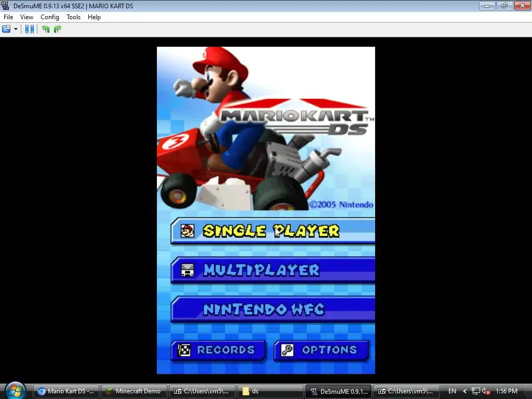This screenshot has height=399, width=532.
Task: Open the RECORDS game button
Action: (219, 350)
